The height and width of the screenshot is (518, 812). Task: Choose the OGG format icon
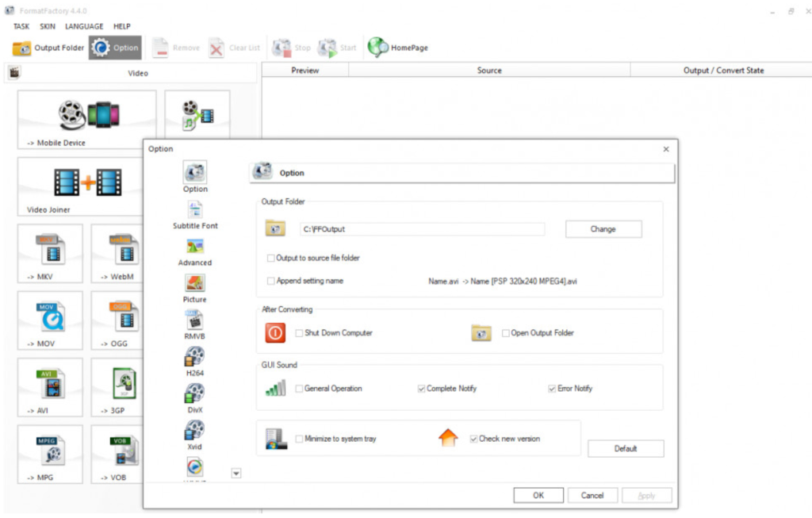[117, 320]
